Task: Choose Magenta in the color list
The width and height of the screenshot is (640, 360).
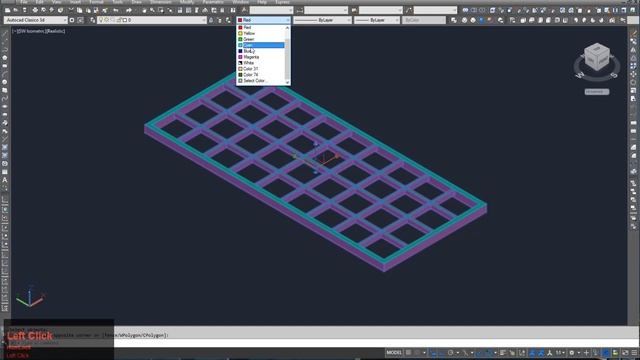Action: coord(261,57)
